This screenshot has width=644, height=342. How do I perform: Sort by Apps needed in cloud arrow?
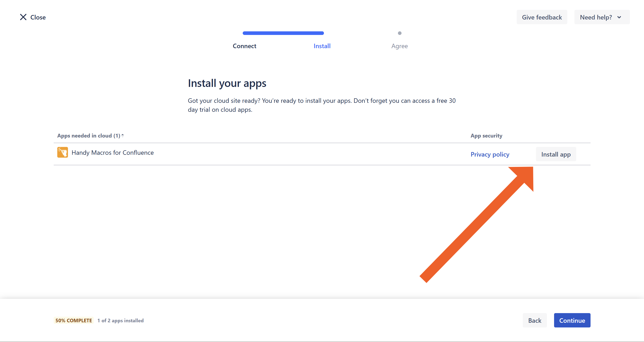(x=123, y=136)
